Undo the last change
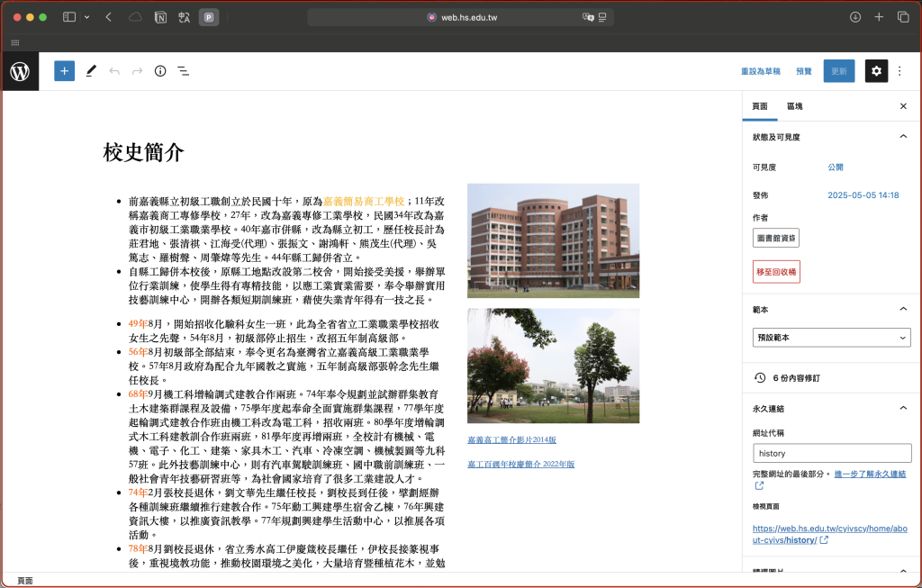The height and width of the screenshot is (588, 922). coord(114,71)
